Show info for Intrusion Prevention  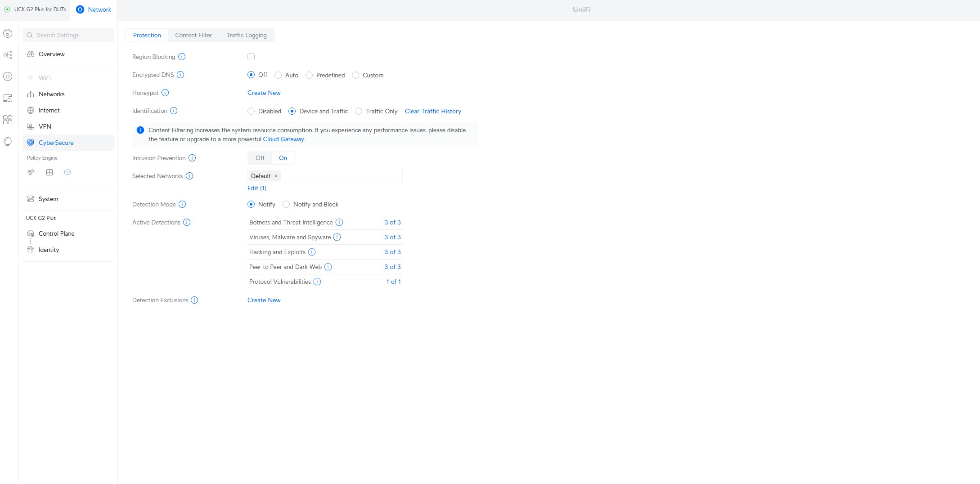tap(192, 158)
